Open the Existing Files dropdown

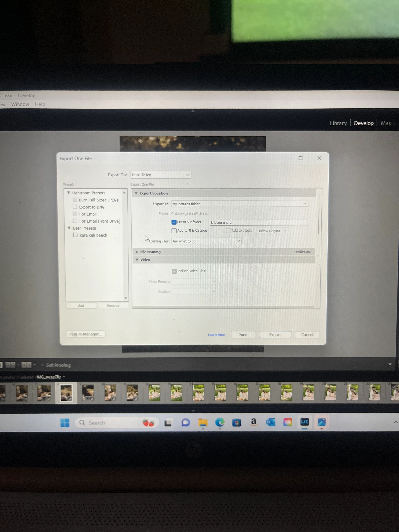click(206, 241)
